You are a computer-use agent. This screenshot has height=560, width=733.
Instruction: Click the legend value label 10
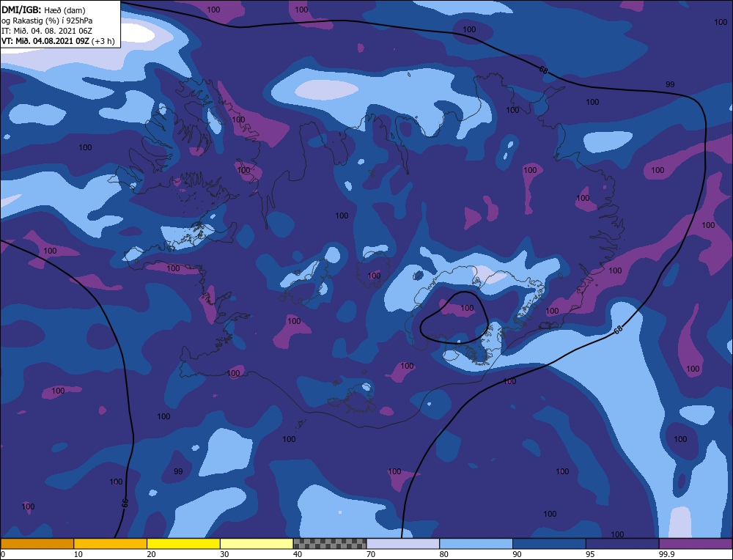point(78,554)
